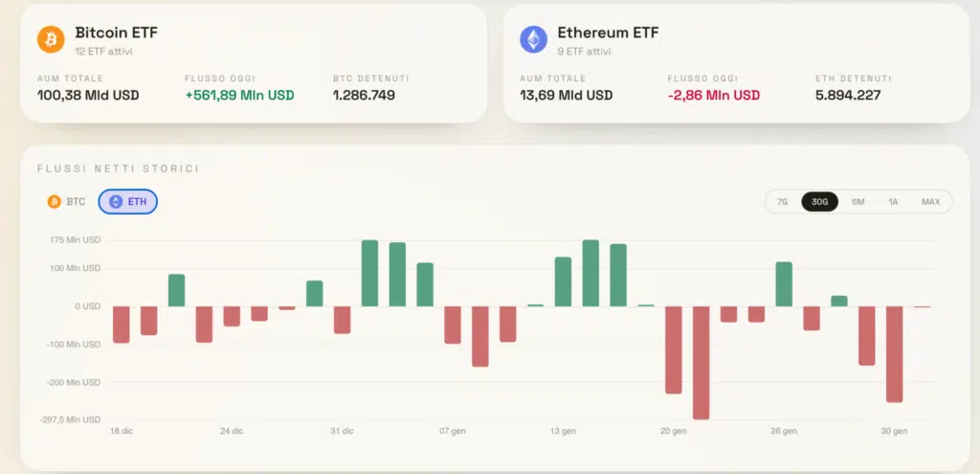Choose the 1A time range
980x474 pixels.
pos(893,202)
